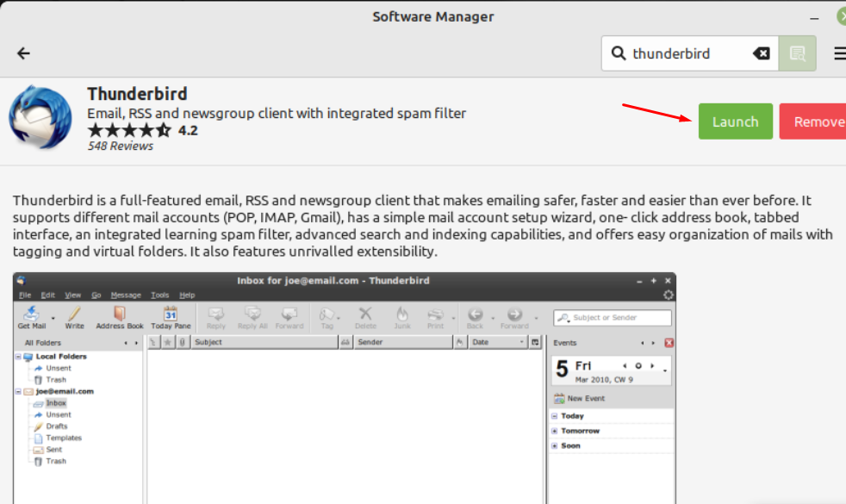Screen dimensions: 846x504
Task: Select Trash under Local Folders
Action: (56, 380)
